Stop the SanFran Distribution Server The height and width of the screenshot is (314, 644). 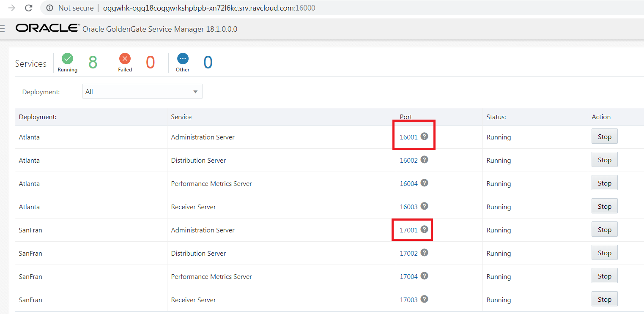pyautogui.click(x=605, y=253)
